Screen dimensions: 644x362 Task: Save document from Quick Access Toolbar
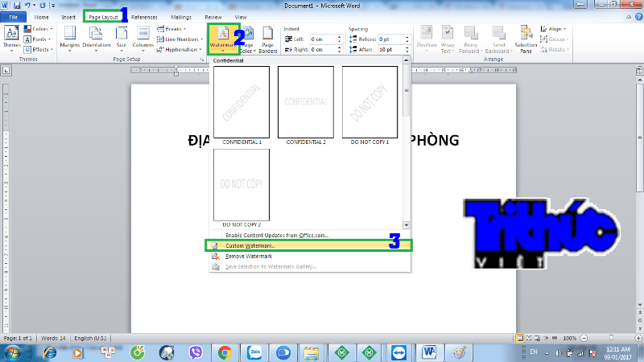[17, 6]
